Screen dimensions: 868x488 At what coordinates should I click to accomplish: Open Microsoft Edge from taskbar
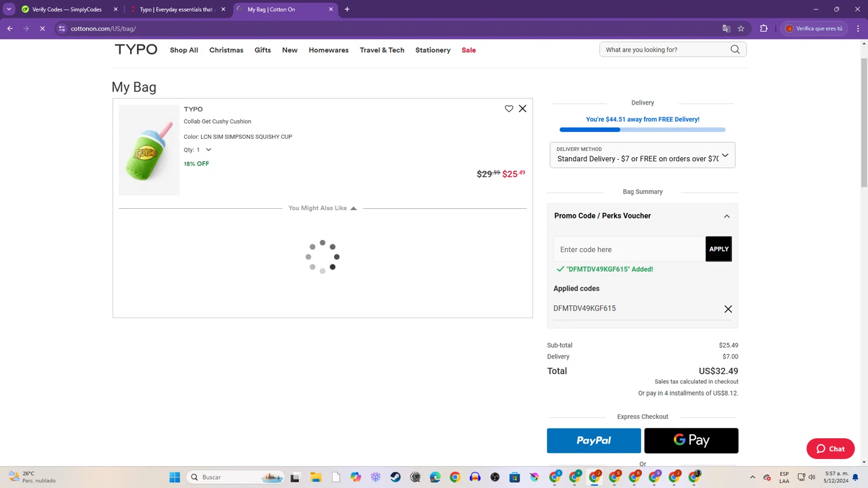click(435, 477)
